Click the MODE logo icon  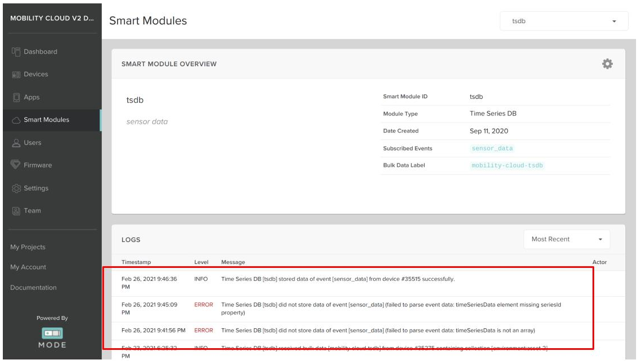pyautogui.click(x=52, y=333)
